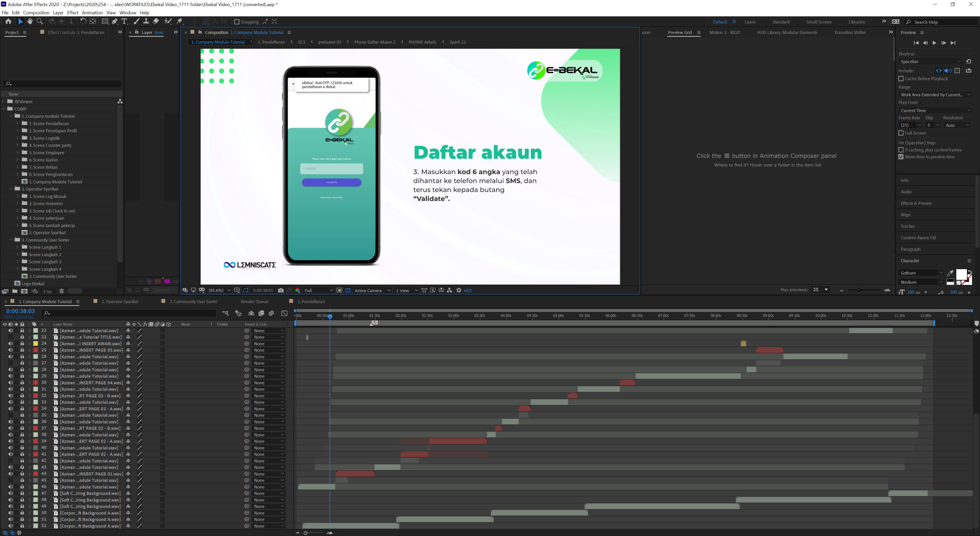Select the Zoom tool in toolbar

[39, 21]
